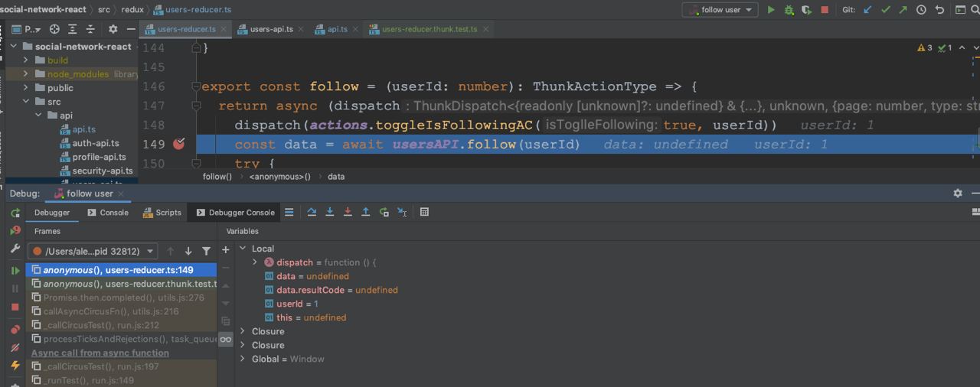The width and height of the screenshot is (980, 387).
Task: Click Select Opened File target icon
Action: coord(54,29)
